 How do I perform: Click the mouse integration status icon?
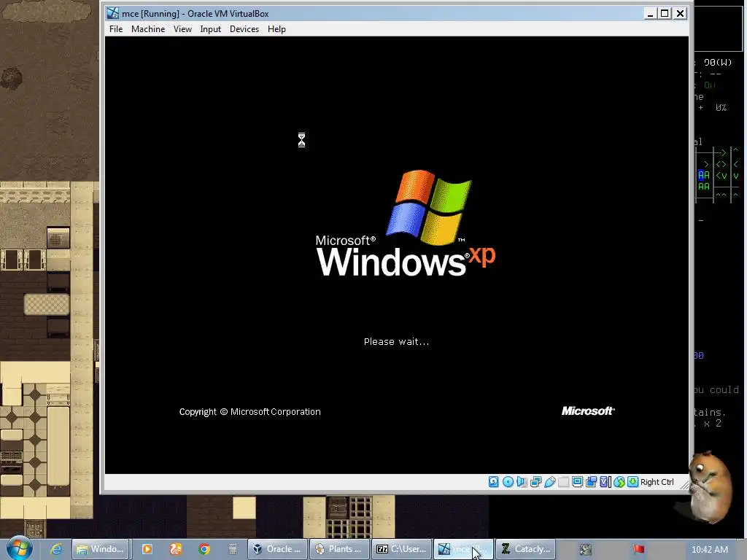(619, 482)
